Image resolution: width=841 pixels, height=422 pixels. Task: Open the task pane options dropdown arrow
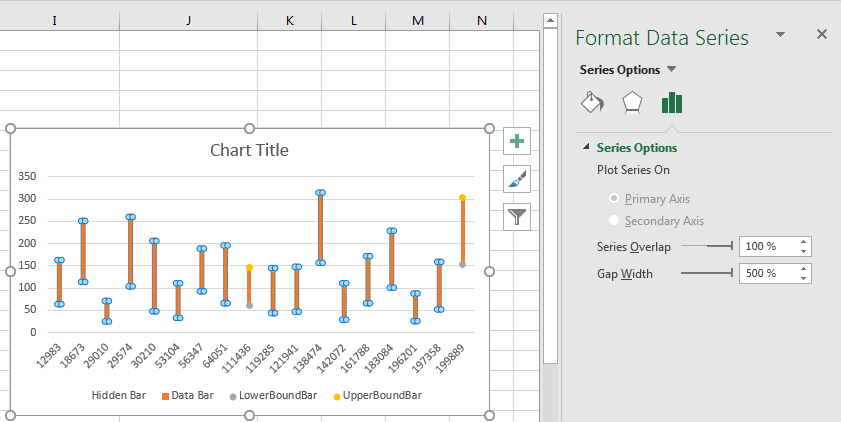(780, 35)
